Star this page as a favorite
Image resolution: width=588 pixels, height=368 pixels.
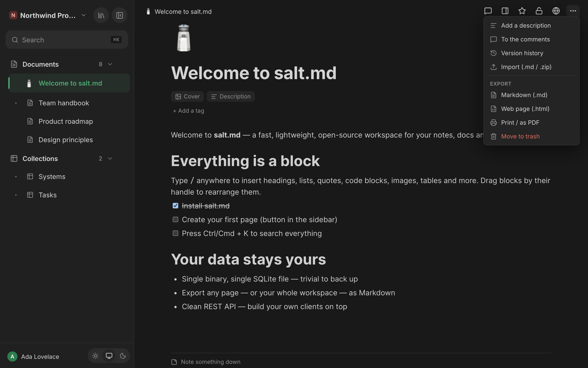(x=522, y=11)
